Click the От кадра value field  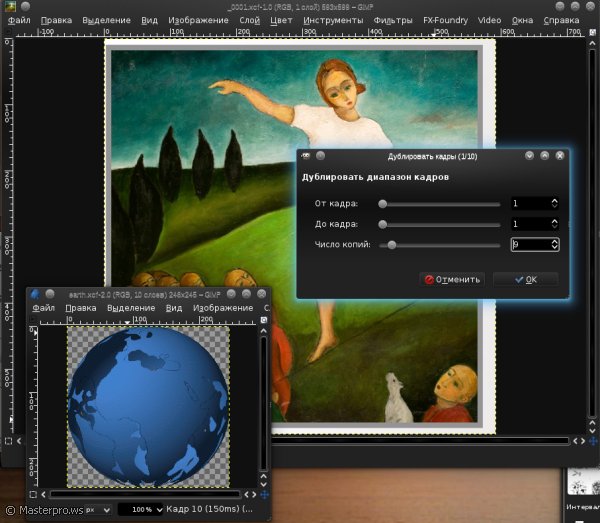coord(530,203)
